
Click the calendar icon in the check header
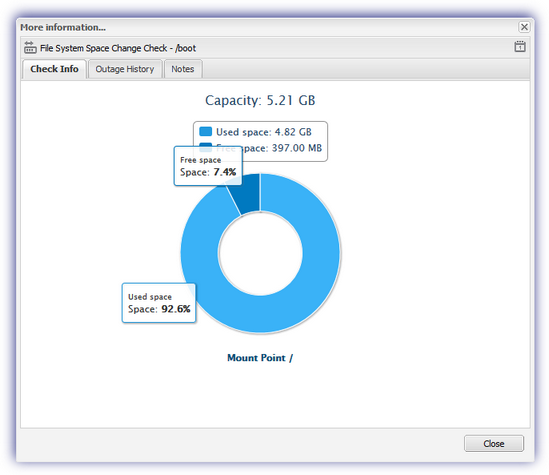520,47
